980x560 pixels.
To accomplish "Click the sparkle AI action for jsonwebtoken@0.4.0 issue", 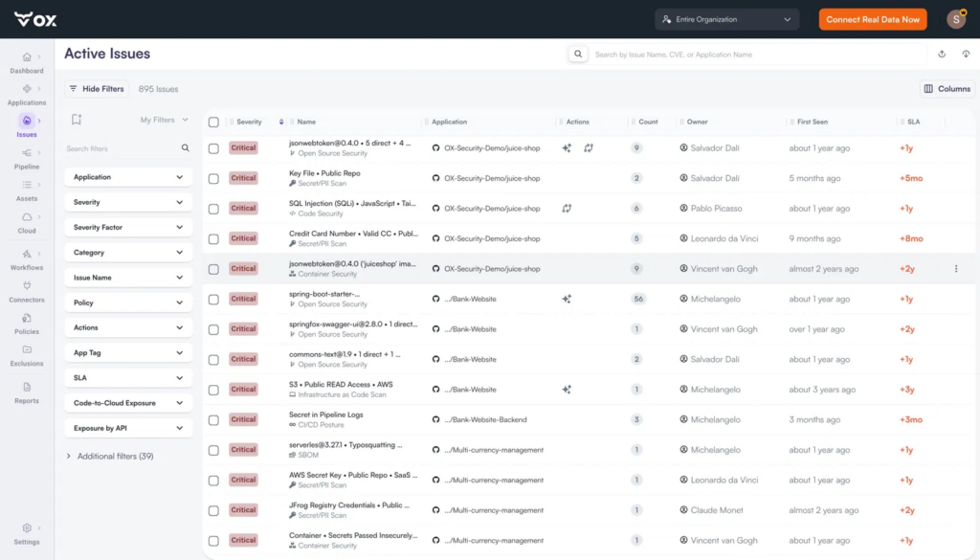I will pyautogui.click(x=567, y=148).
